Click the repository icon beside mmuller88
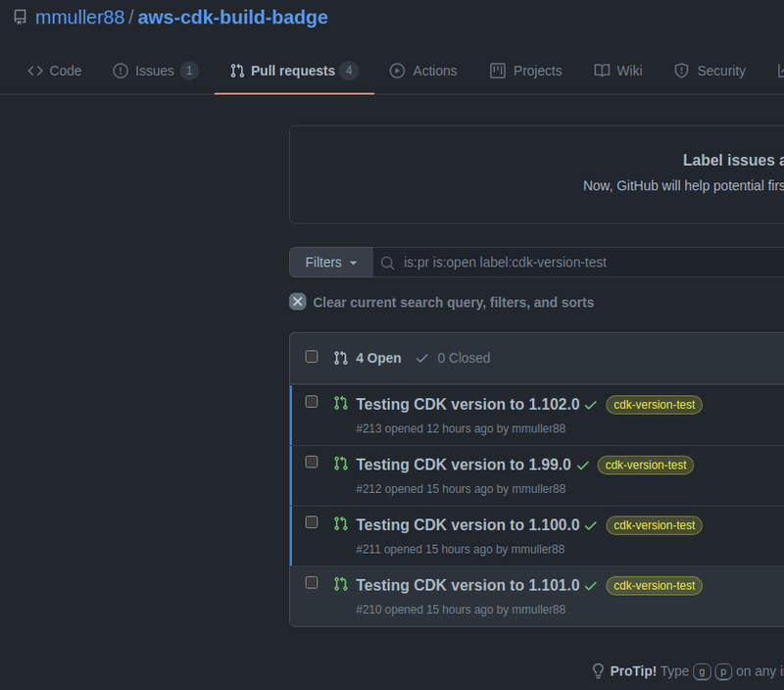784x690 pixels. coord(20,17)
